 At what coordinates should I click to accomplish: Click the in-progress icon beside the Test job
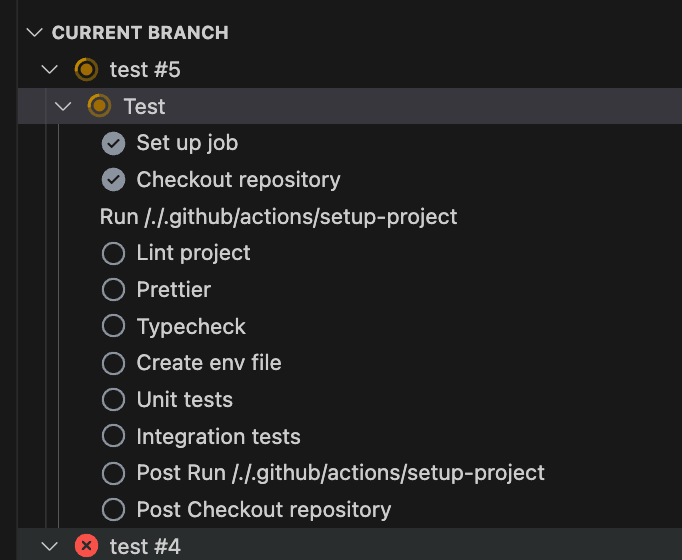click(x=99, y=106)
